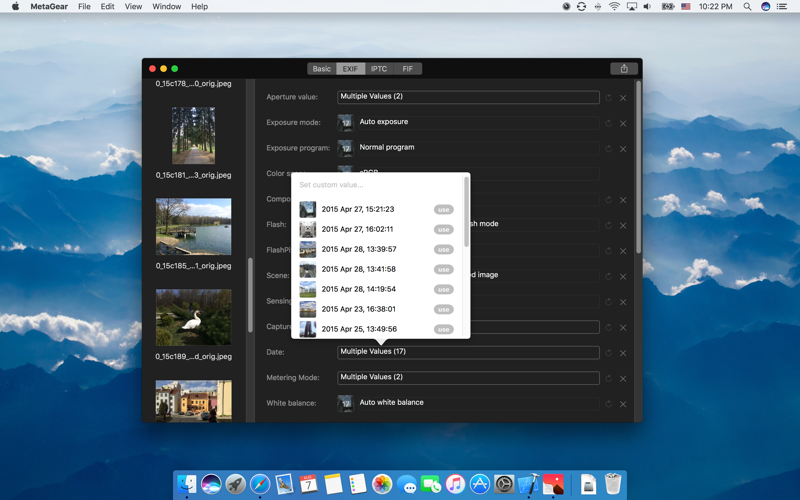Reset the White balance row
Viewport: 800px width, 500px height.
click(x=609, y=404)
